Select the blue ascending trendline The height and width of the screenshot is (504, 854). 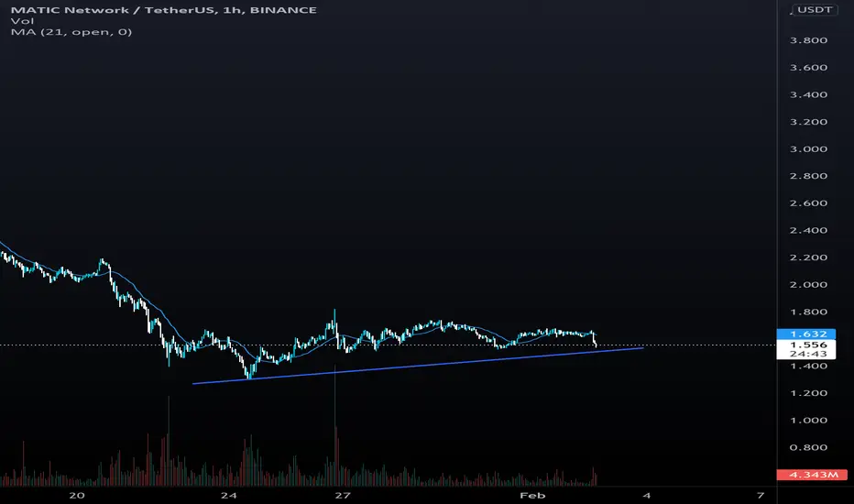(x=418, y=366)
